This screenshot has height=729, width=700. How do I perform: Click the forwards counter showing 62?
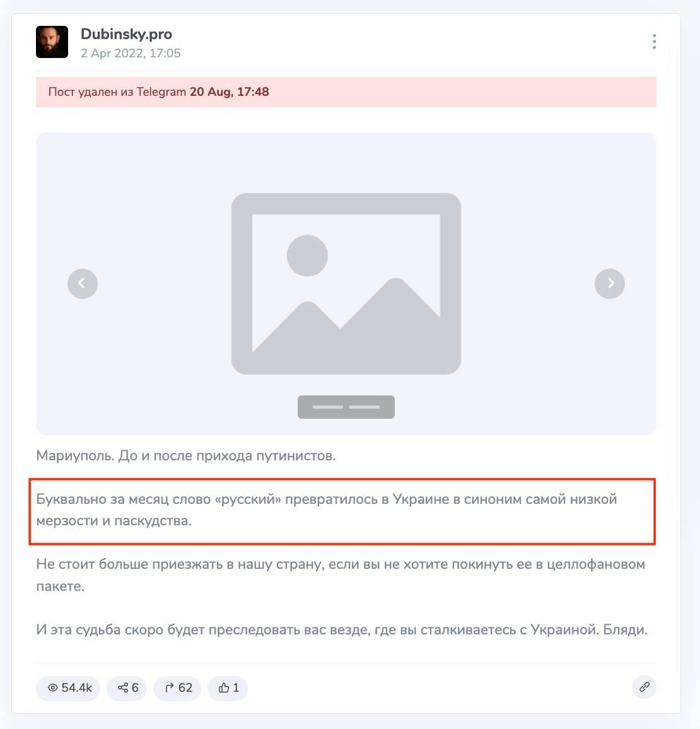[177, 687]
